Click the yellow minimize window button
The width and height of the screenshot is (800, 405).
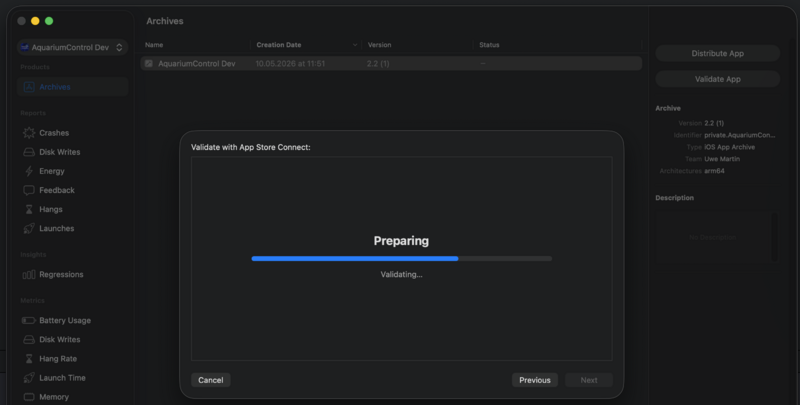click(35, 21)
